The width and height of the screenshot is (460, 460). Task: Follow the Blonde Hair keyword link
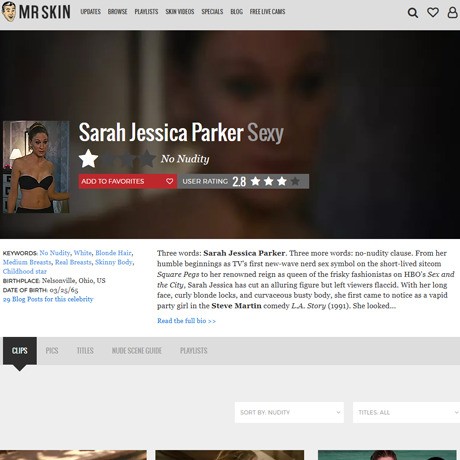click(x=113, y=253)
